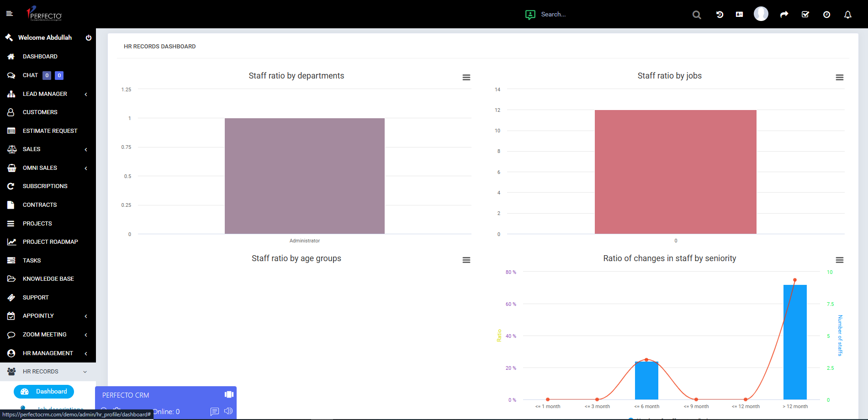Click the TASKS list icon in sidebar
The height and width of the screenshot is (420, 868).
pyautogui.click(x=11, y=261)
